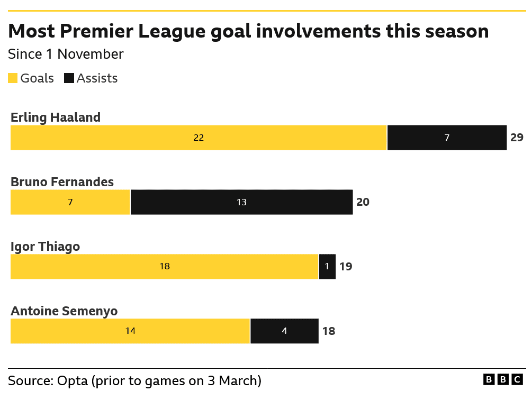Viewport: 532px width, 400px height.
Task: Click the Antoine Semenyo name label
Action: click(x=64, y=311)
